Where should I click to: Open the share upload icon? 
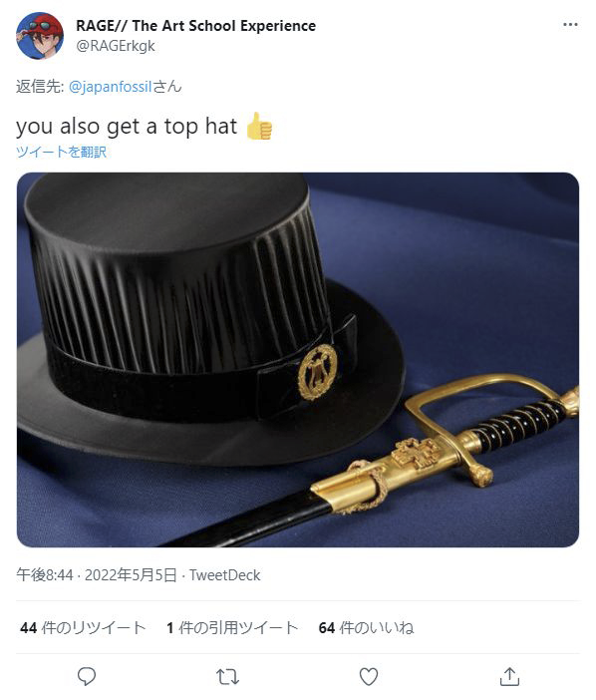[x=509, y=676]
